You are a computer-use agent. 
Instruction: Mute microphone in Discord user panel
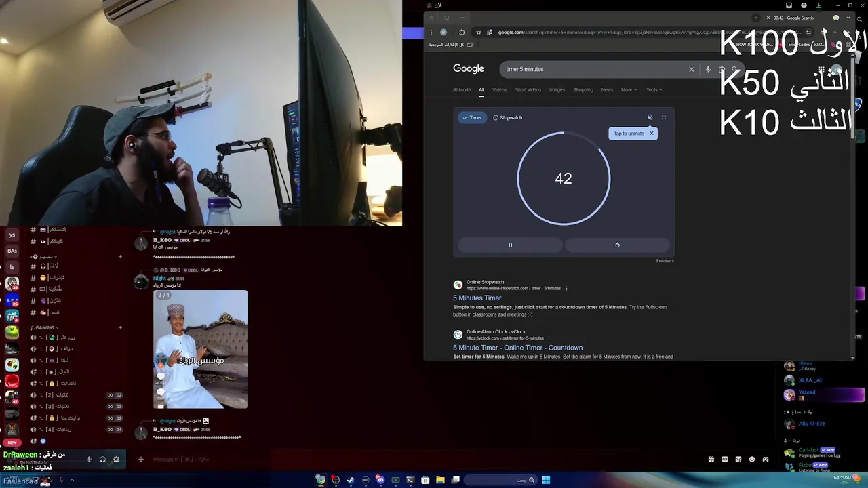(x=89, y=459)
